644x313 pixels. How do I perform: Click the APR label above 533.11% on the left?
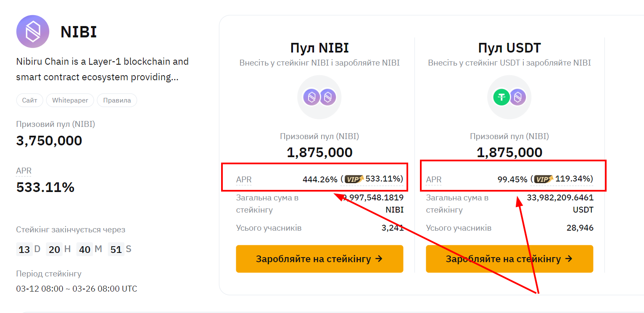coord(24,171)
